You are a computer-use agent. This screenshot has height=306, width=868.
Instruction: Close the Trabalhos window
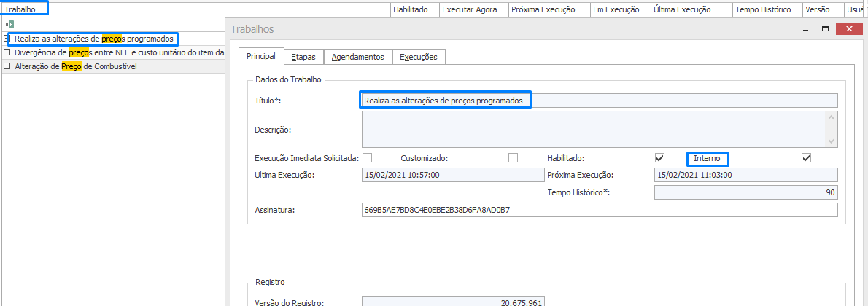(x=848, y=29)
